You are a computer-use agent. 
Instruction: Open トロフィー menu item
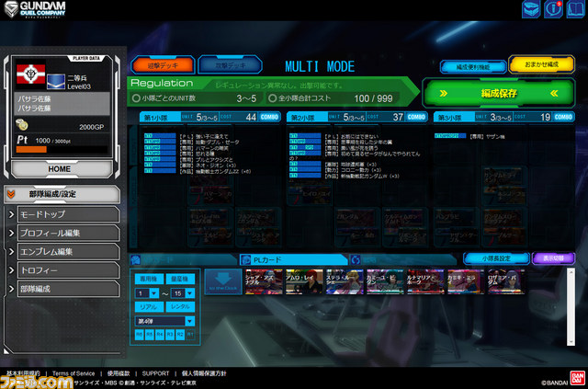(x=68, y=270)
